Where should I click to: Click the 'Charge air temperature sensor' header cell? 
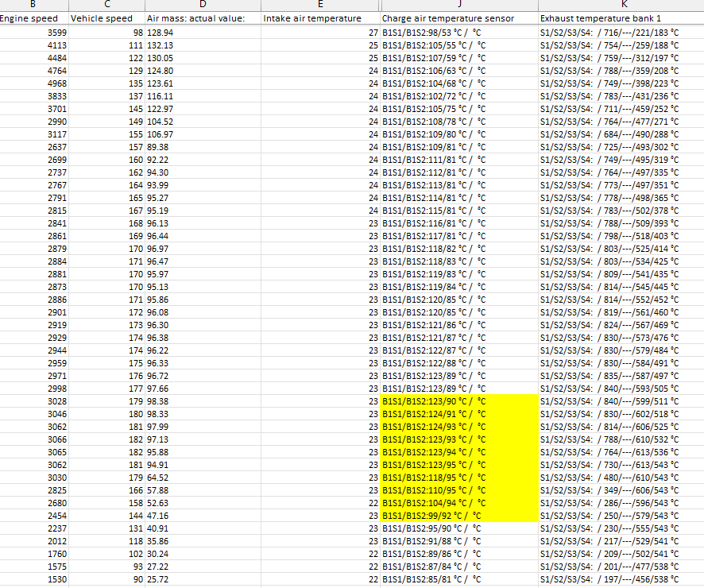(459, 18)
